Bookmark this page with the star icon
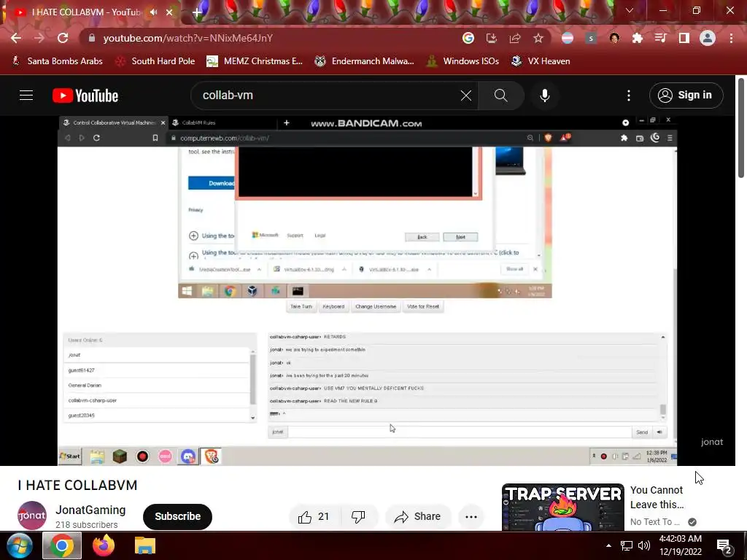 (x=538, y=38)
